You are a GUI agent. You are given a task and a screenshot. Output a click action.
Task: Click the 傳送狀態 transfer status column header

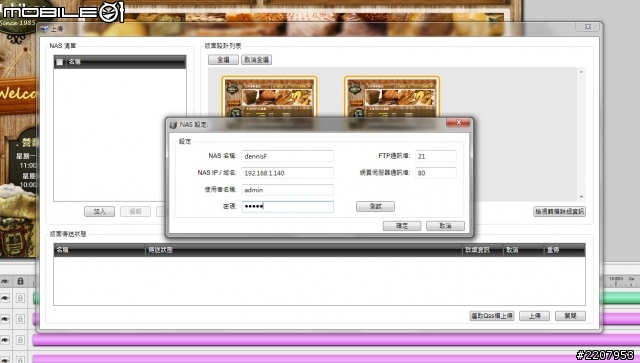click(x=304, y=250)
